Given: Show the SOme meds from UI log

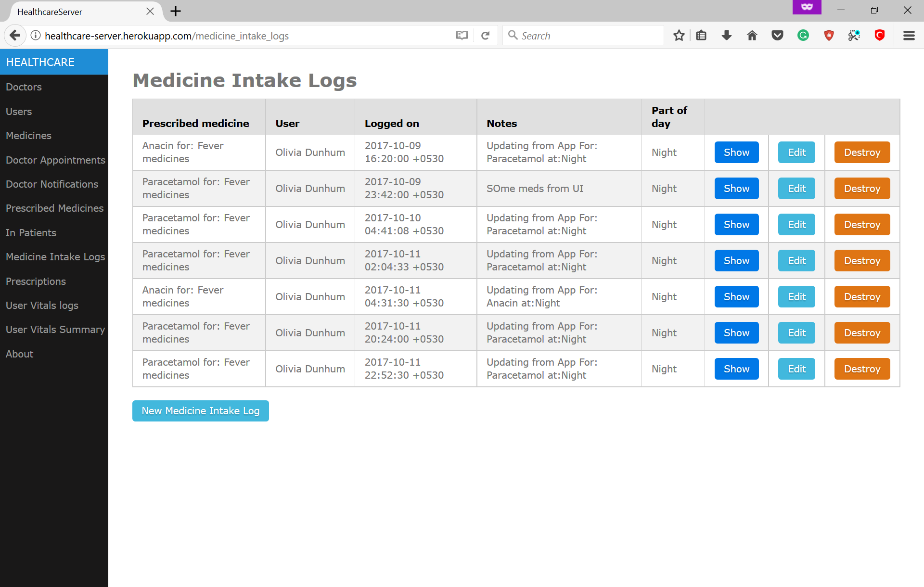Looking at the screenshot, I should tap(736, 189).
